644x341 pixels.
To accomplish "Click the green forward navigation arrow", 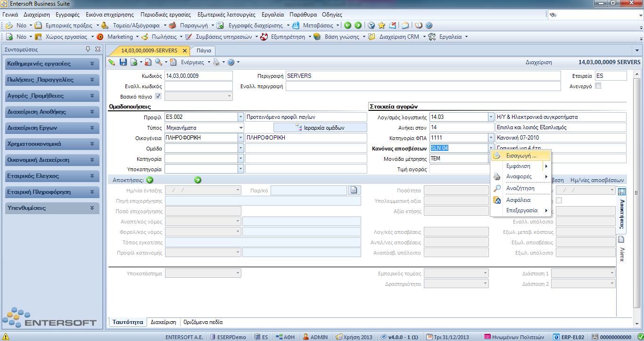I will 358,25.
